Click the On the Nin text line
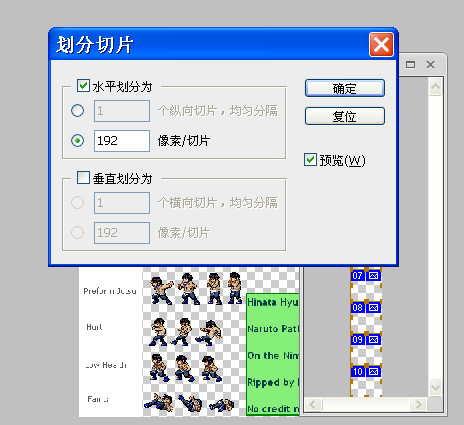Image resolution: width=464 pixels, height=425 pixels. tap(273, 355)
